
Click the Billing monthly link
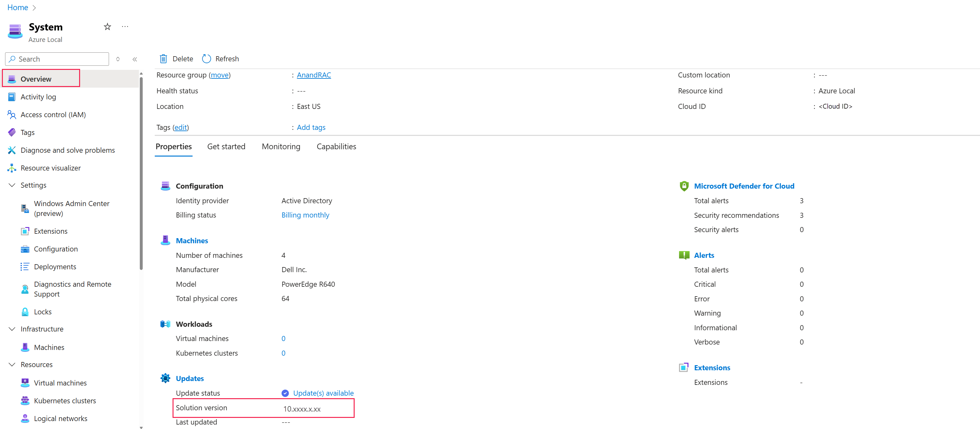pos(305,215)
